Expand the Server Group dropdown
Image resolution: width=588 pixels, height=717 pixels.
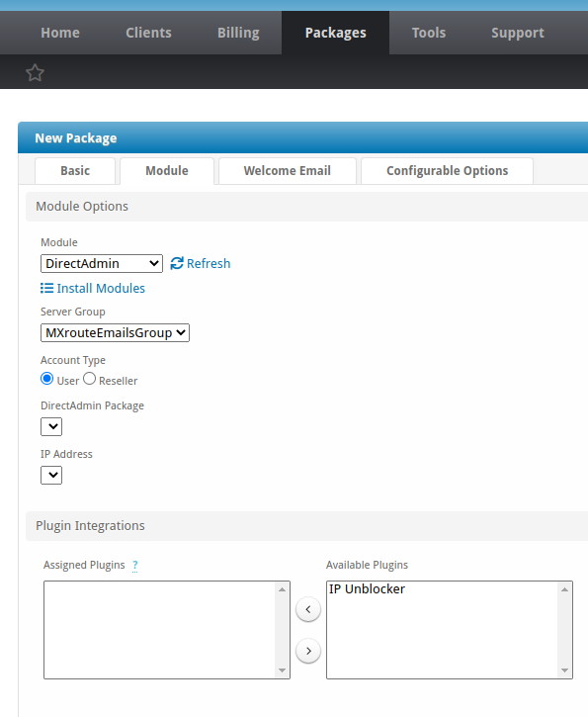[x=116, y=332]
